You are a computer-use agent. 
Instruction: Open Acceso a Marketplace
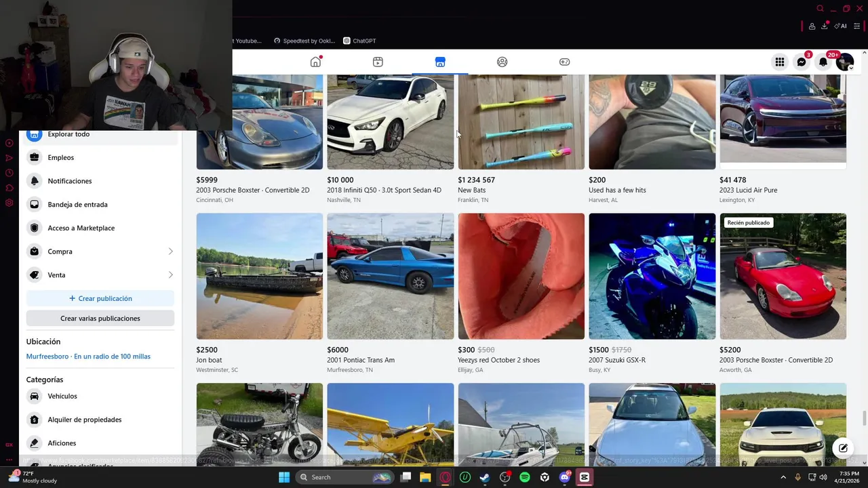pos(102,228)
